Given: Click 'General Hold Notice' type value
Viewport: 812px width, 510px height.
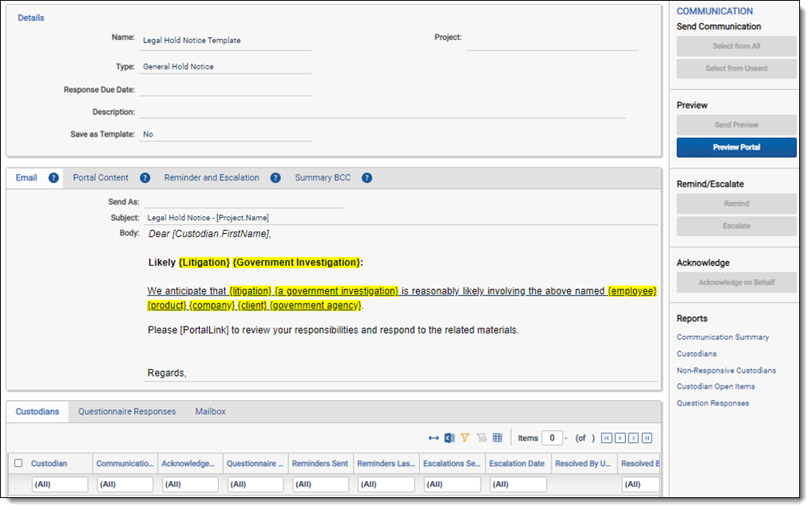Looking at the screenshot, I should [x=178, y=67].
